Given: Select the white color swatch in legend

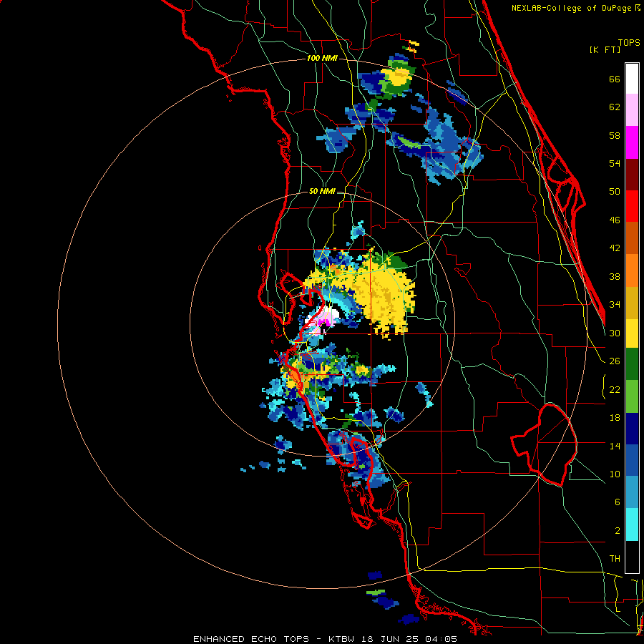Looking at the screenshot, I should (x=632, y=79).
